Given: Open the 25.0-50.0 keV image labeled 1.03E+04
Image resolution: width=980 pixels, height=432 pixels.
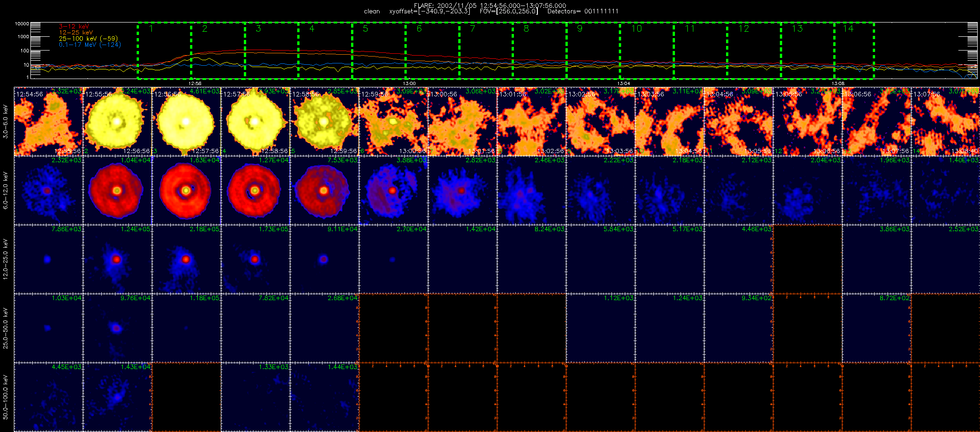Looking at the screenshot, I should (48, 328).
